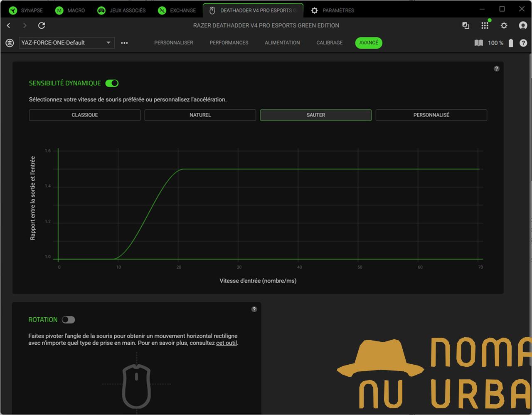Click the profile layers icon beside profile name

[10, 43]
